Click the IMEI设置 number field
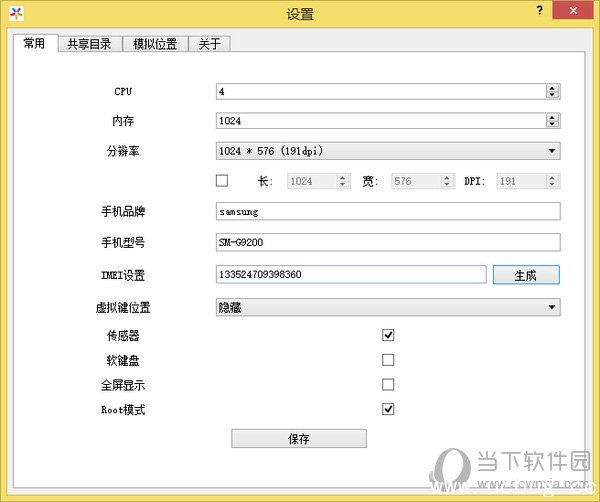Viewport: 600px width, 502px height. [x=351, y=274]
